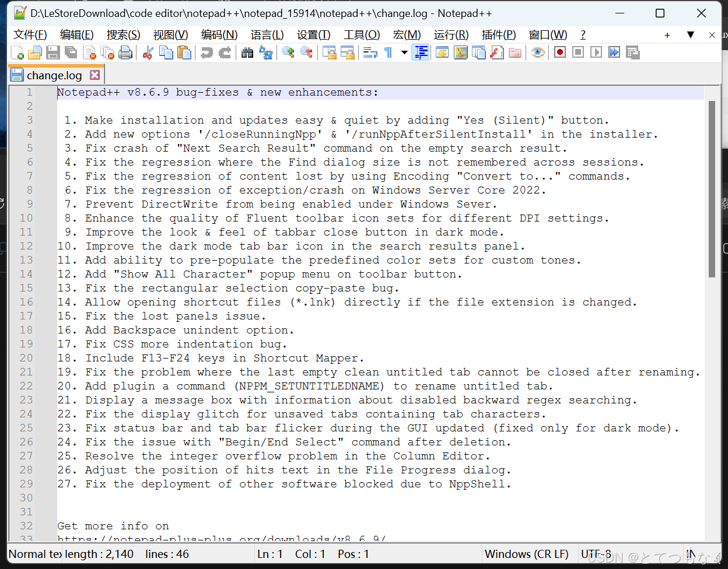Screen dimensions: 728x569
Task: Open Show All Characters dropdown arrow
Action: point(404,53)
